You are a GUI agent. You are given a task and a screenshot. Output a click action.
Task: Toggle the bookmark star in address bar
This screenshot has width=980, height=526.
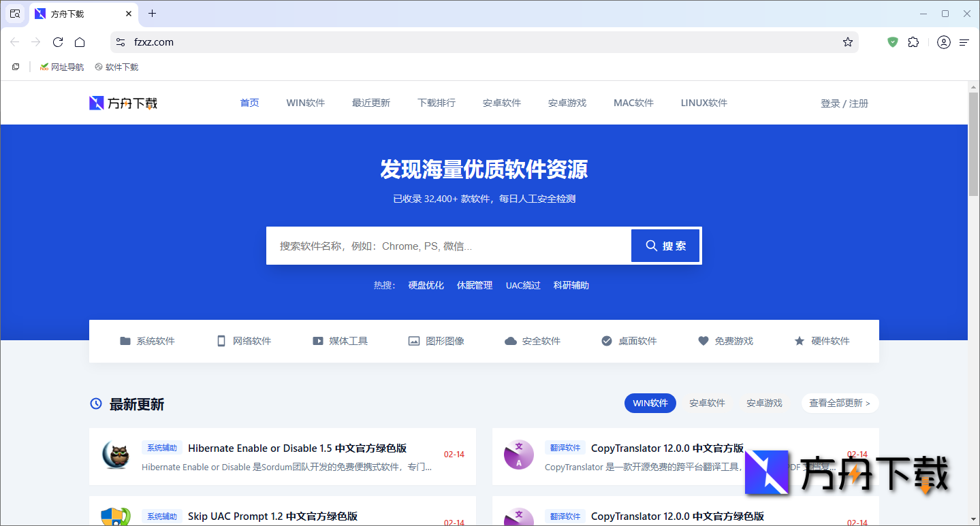[x=848, y=42]
